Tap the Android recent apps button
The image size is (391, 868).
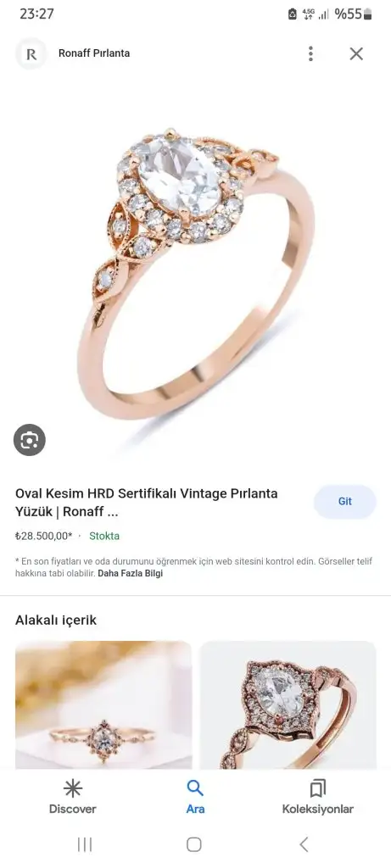coord(85,844)
